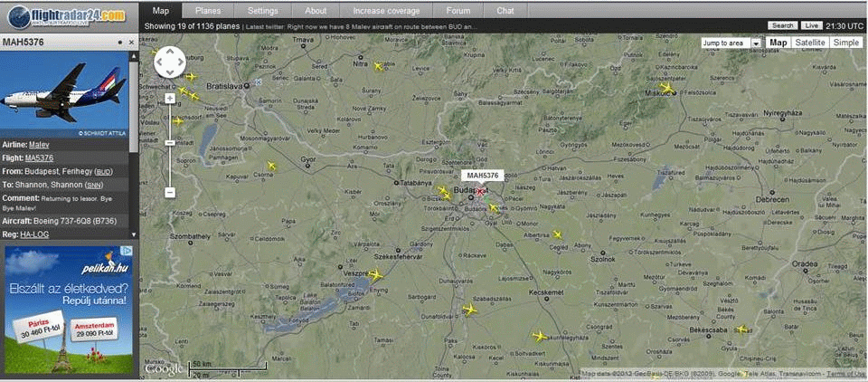The image size is (868, 382).
Task: Click the 'Showing 19 of 1136 planes' text
Action: pyautogui.click(x=192, y=26)
